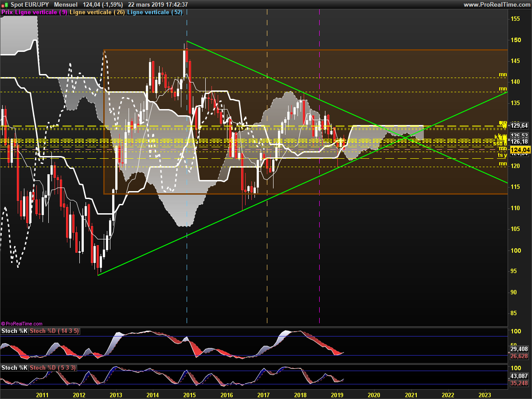The width and height of the screenshot is (532, 399).
Task: Click the 129,64 price label on axis
Action: coord(519,126)
